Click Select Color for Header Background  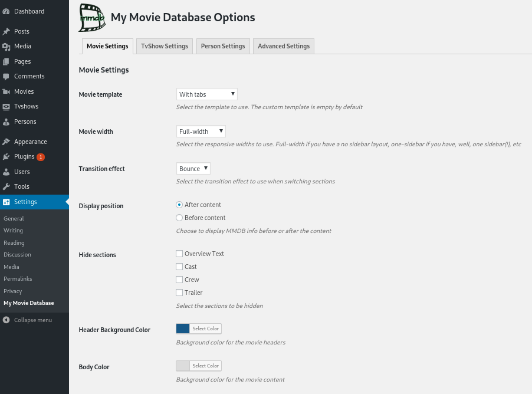click(x=206, y=329)
